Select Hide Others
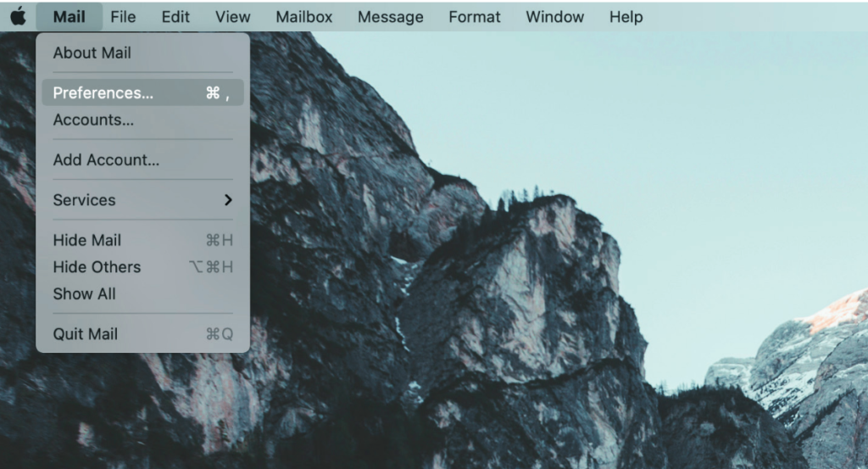 tap(142, 267)
